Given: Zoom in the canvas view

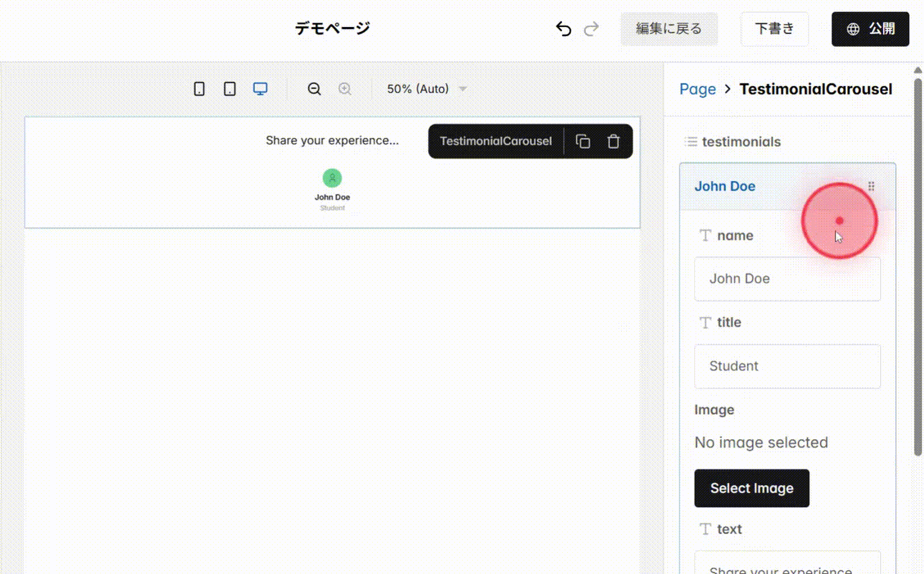Looking at the screenshot, I should 345,89.
